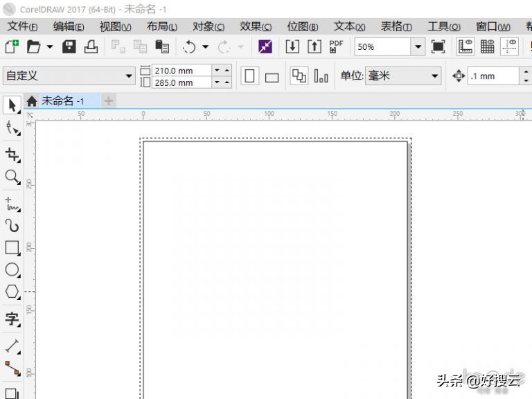Select the Zoom magnifier tool
This screenshot has height=399, width=532.
point(12,177)
